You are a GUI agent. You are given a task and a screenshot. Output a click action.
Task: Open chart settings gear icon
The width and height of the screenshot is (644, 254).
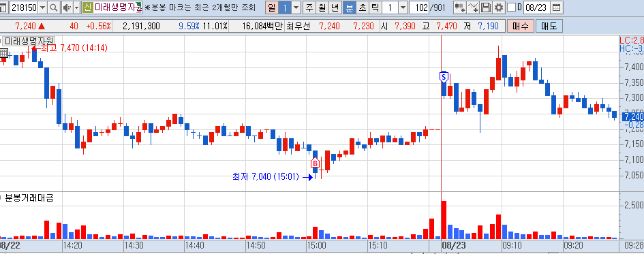[499, 7]
